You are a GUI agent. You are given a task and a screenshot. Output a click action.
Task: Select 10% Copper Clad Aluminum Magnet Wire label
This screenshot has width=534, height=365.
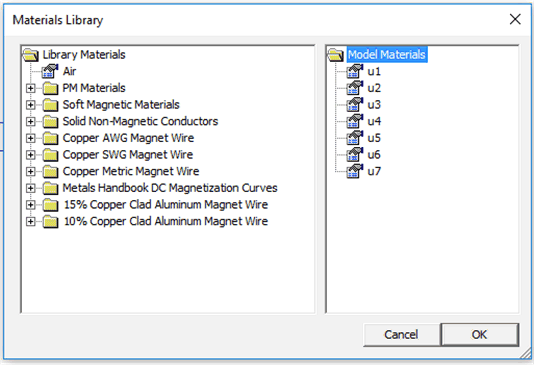166,222
